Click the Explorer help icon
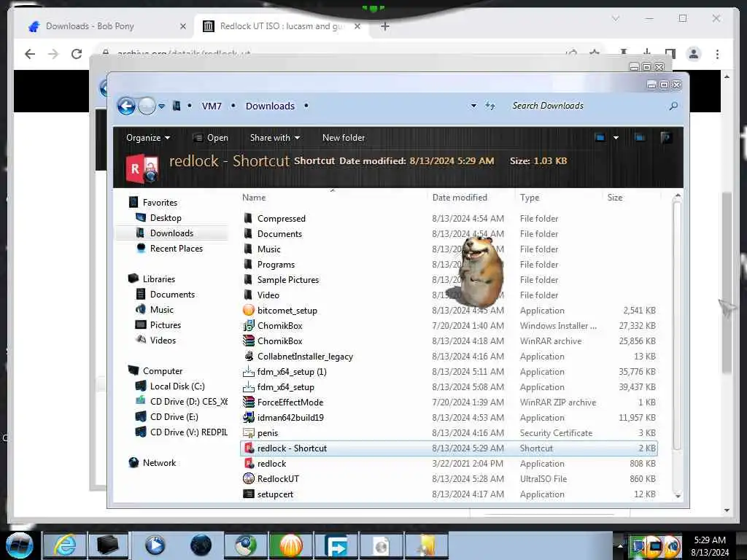 pyautogui.click(x=666, y=138)
